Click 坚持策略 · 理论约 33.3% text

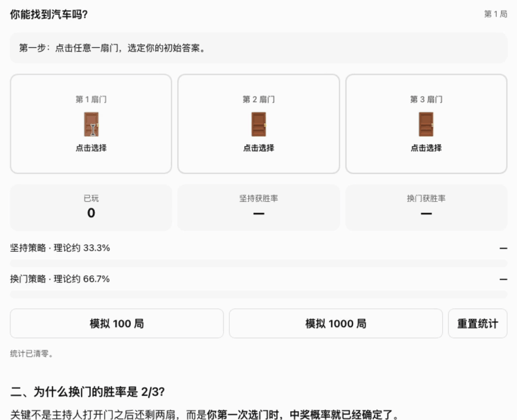pyautogui.click(x=60, y=248)
